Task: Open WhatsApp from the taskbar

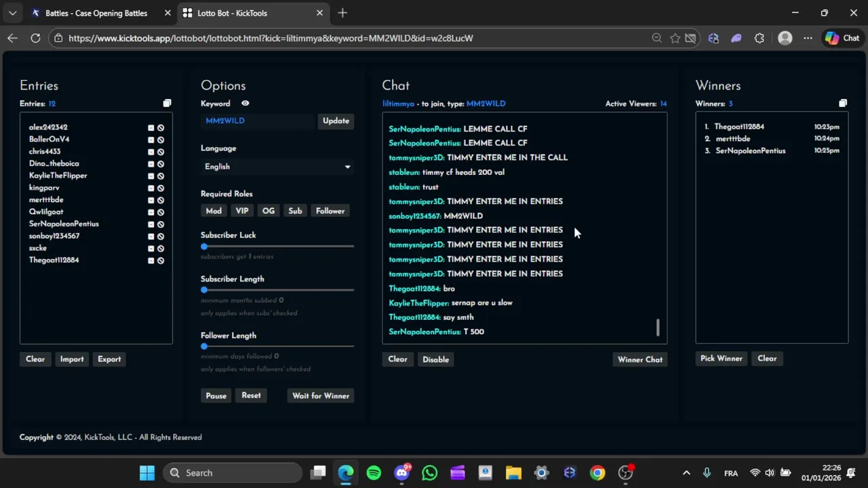Action: coord(429,473)
